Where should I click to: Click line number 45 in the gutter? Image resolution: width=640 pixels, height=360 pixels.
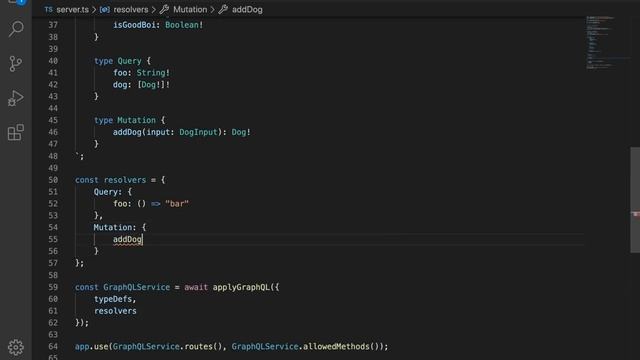[53, 120]
